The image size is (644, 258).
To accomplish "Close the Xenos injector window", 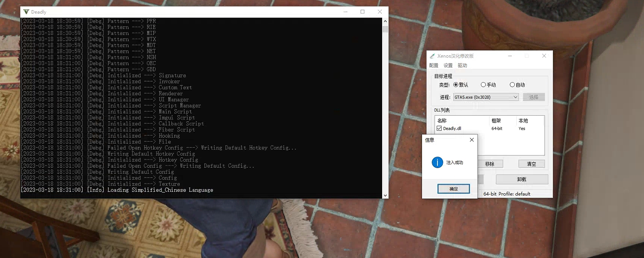I will tap(544, 56).
